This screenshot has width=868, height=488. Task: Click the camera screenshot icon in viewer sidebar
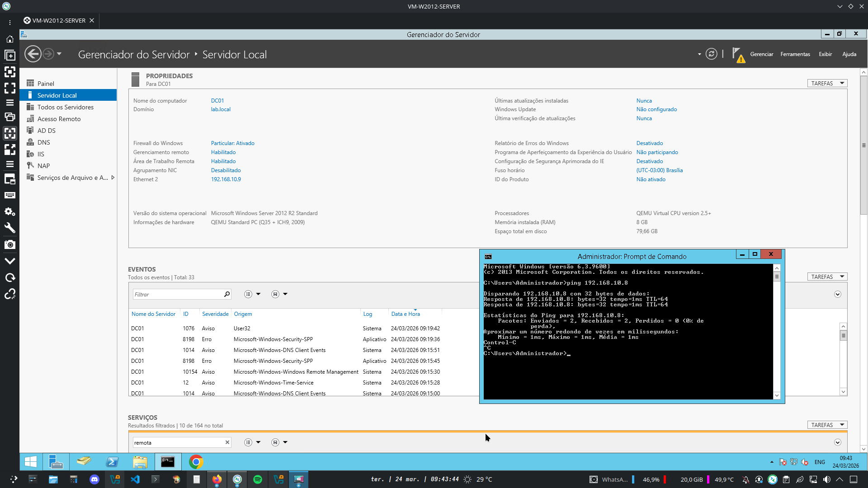pyautogui.click(x=9, y=244)
